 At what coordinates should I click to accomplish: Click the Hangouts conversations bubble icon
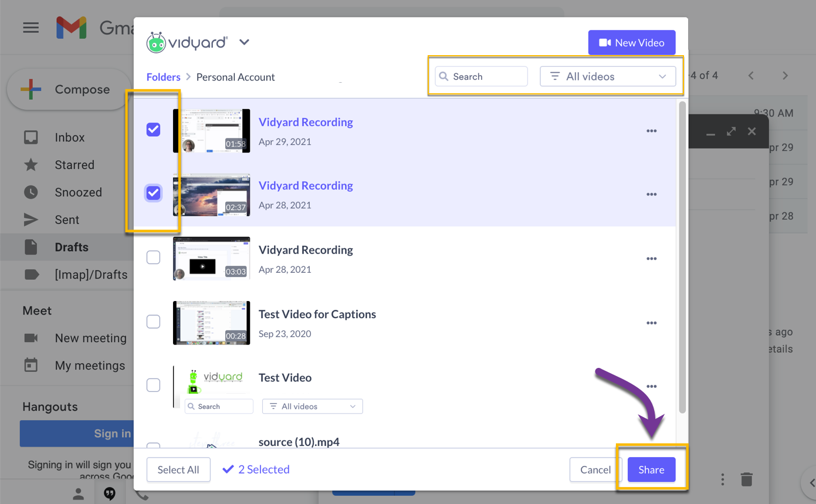point(110,494)
